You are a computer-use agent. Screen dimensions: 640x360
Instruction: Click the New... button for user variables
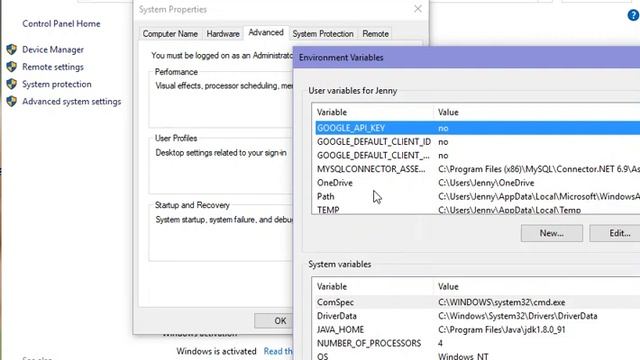(x=551, y=233)
